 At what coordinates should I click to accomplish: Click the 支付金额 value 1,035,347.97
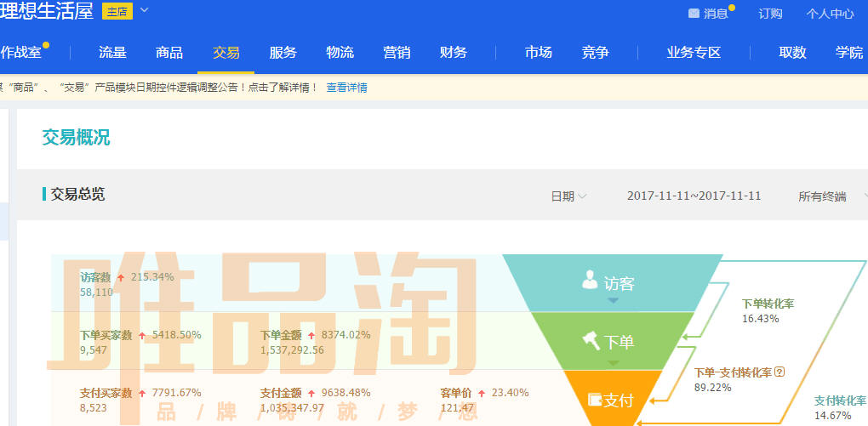pyautogui.click(x=292, y=408)
